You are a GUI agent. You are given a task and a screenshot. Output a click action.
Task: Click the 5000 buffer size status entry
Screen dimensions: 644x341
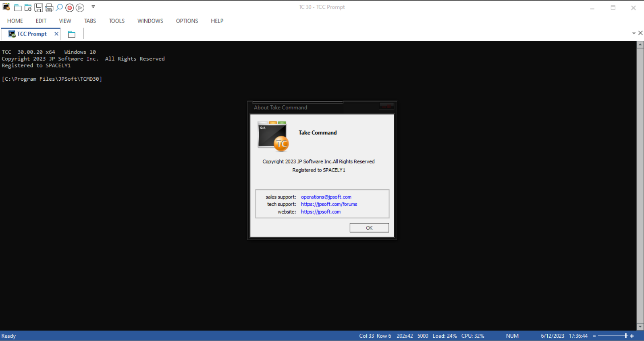(x=423, y=336)
